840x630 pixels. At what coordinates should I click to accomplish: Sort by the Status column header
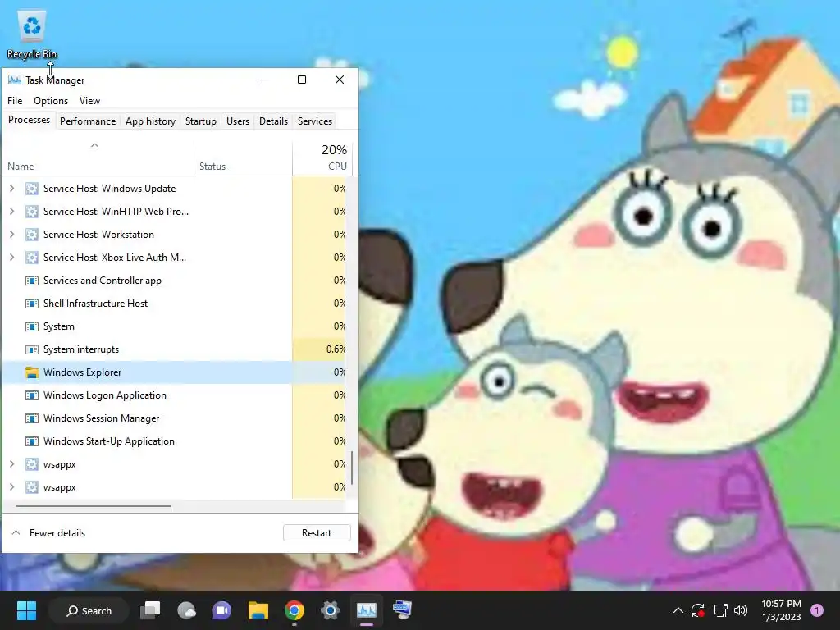point(243,158)
